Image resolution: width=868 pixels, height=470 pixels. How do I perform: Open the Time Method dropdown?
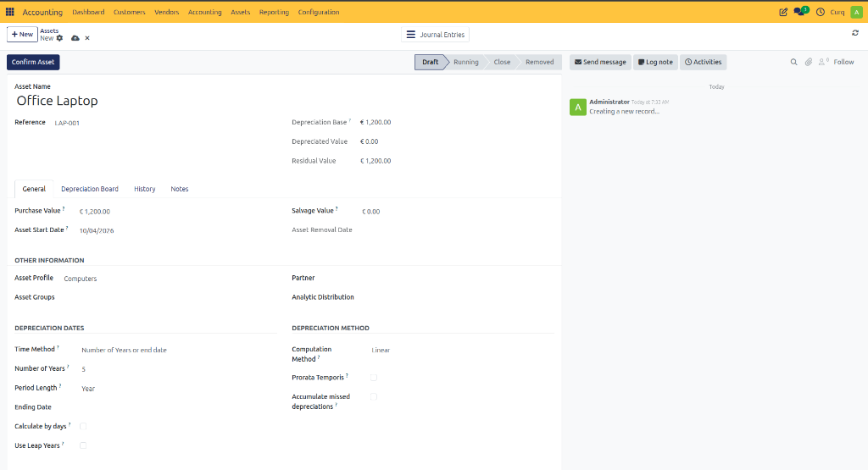[178, 350]
